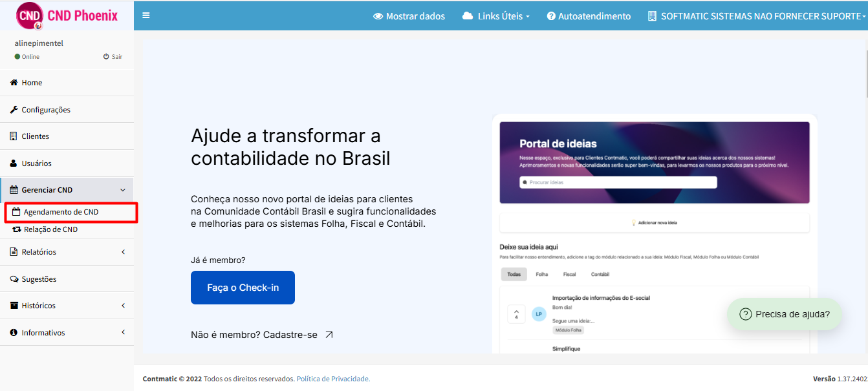Expand the Históricos menu chevron
Viewport: 868px width, 391px height.
point(123,306)
